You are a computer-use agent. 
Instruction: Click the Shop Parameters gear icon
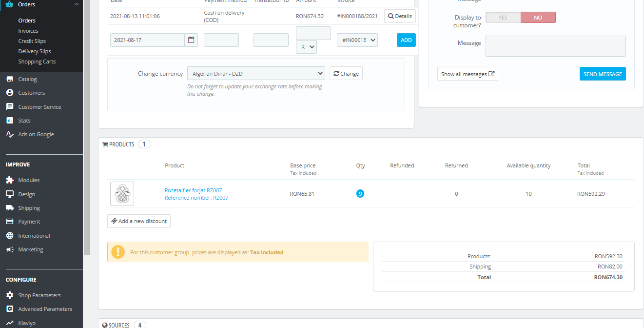click(9, 295)
